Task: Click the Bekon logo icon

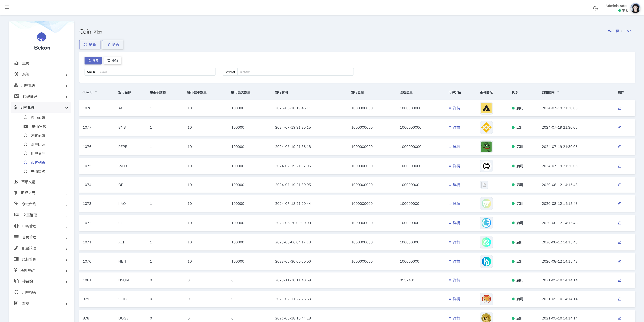Action: [41, 37]
